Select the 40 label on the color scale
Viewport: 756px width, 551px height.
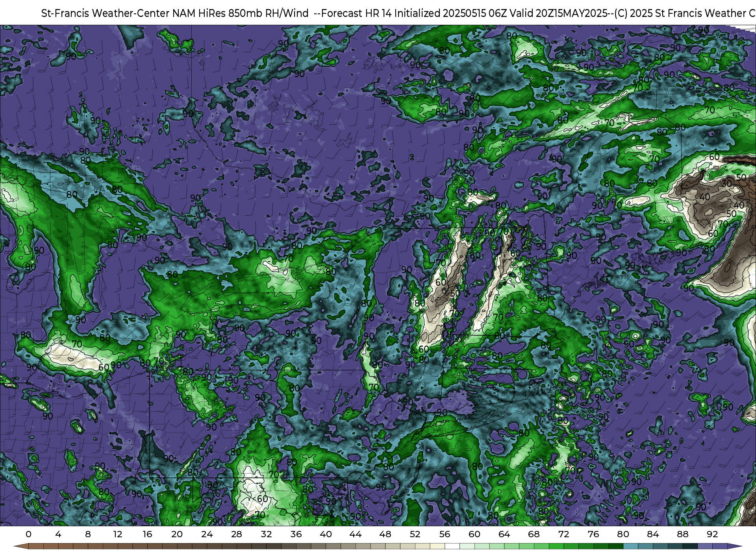click(x=326, y=534)
